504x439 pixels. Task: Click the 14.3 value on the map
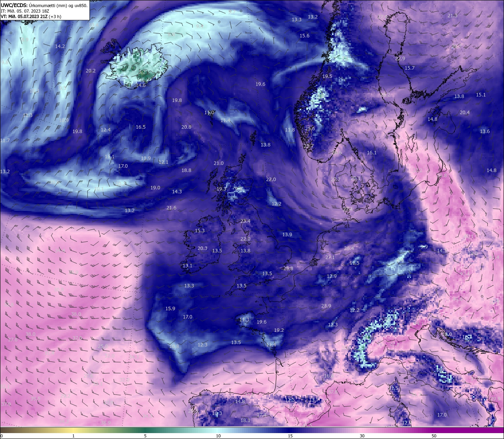(x=177, y=192)
